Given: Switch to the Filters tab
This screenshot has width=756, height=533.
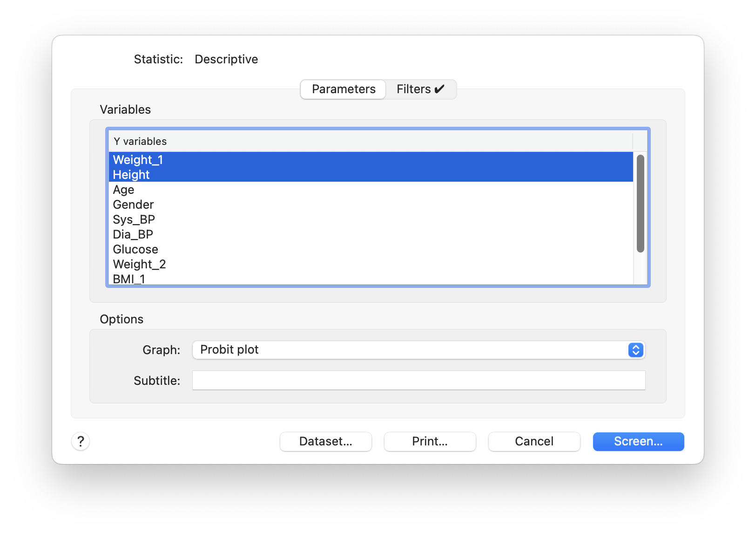Looking at the screenshot, I should [419, 89].
